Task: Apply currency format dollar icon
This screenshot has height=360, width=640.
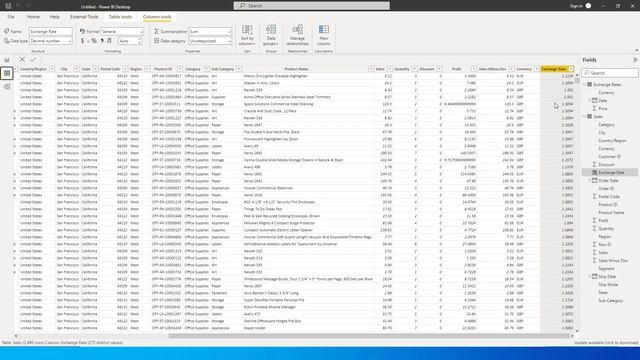Action: coord(82,41)
